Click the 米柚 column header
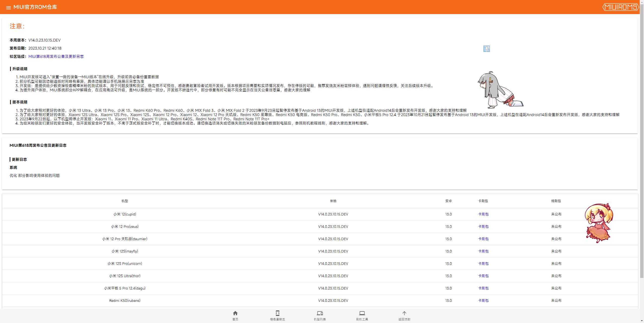Screen dimensions: 644x323 tap(333, 201)
